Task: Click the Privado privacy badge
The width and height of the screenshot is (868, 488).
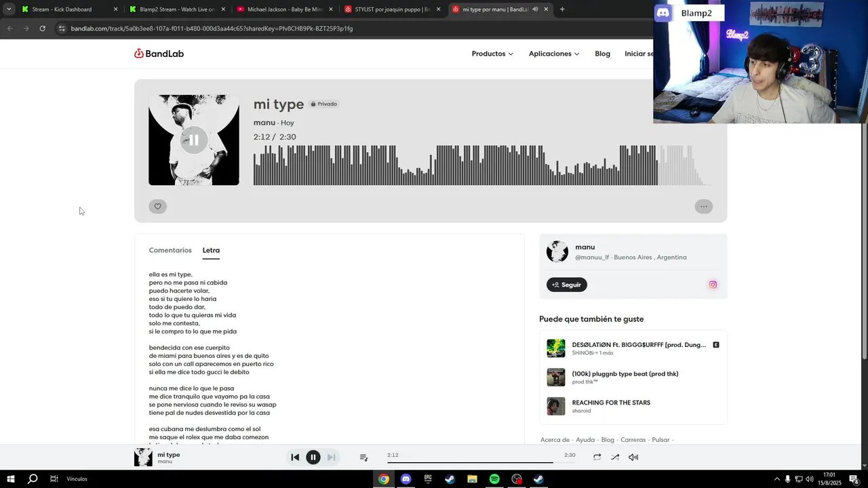Action: pos(324,104)
